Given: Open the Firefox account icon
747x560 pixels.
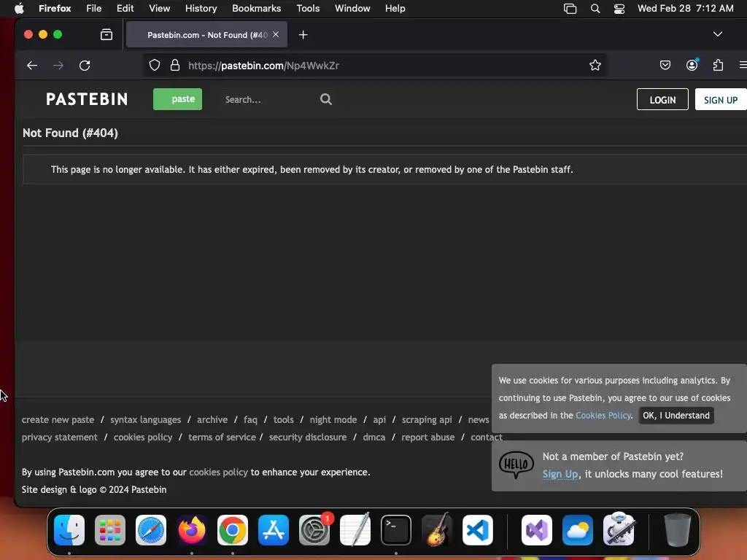Looking at the screenshot, I should pyautogui.click(x=692, y=65).
